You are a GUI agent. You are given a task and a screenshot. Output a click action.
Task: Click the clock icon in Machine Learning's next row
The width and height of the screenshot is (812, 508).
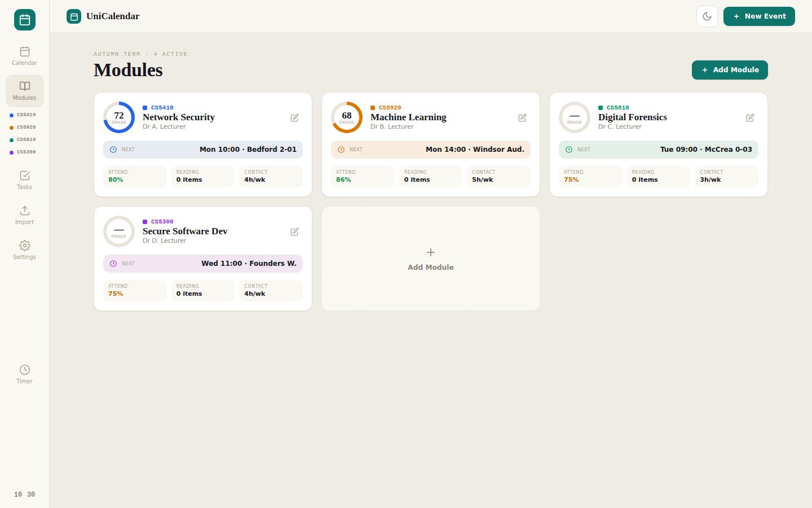click(x=341, y=150)
